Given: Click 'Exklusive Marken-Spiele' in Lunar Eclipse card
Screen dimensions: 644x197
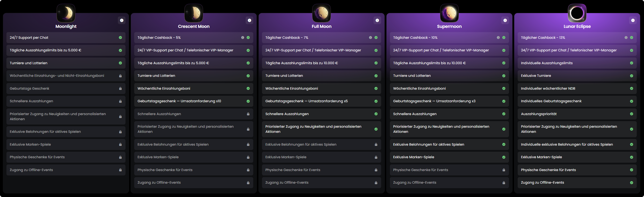Looking at the screenshot, I should (541, 157).
